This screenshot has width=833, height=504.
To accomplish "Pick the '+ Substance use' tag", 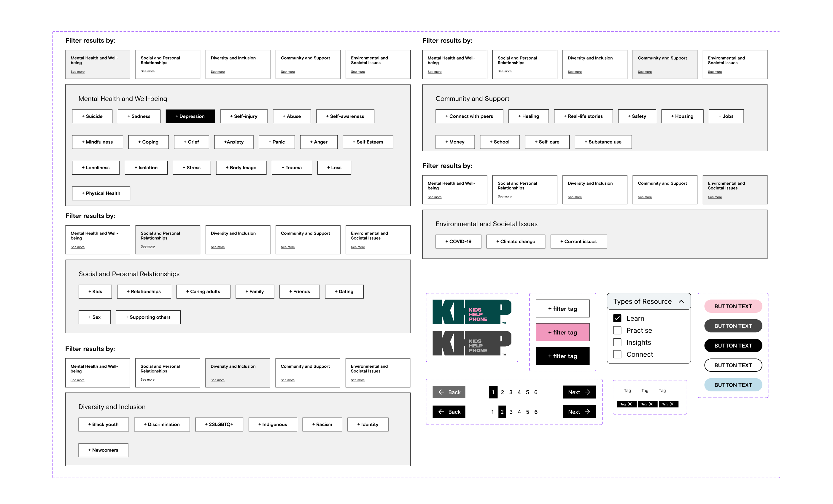I will pos(603,142).
